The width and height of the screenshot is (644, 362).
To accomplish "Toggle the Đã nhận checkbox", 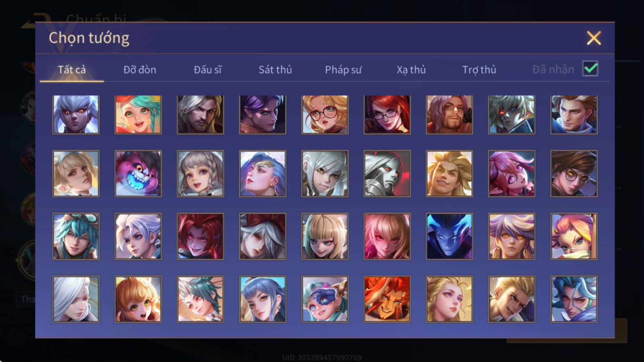I will (x=590, y=68).
